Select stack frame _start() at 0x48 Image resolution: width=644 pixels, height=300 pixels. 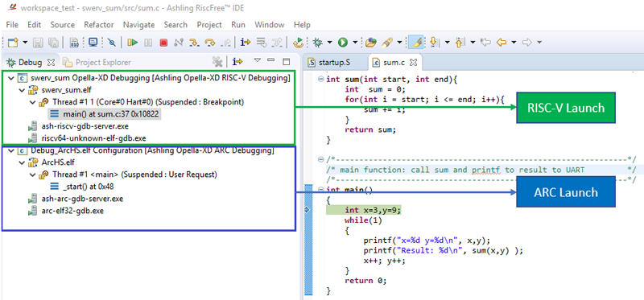pos(81,187)
